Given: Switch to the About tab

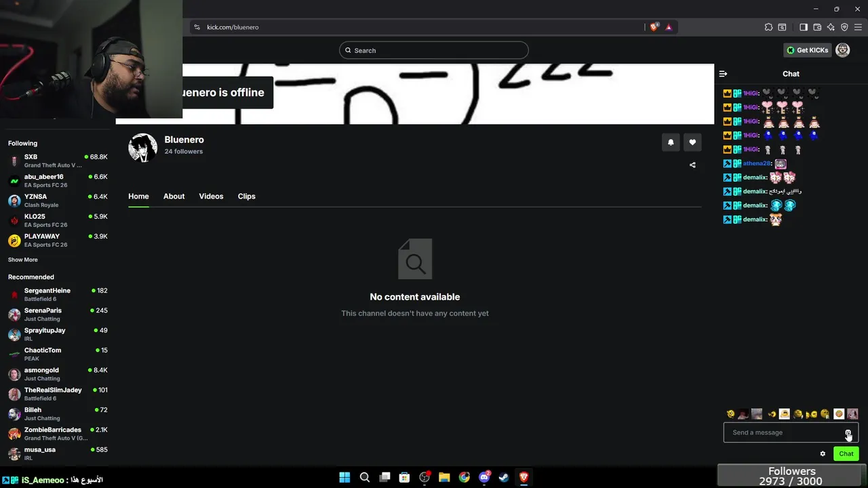Looking at the screenshot, I should click(174, 197).
